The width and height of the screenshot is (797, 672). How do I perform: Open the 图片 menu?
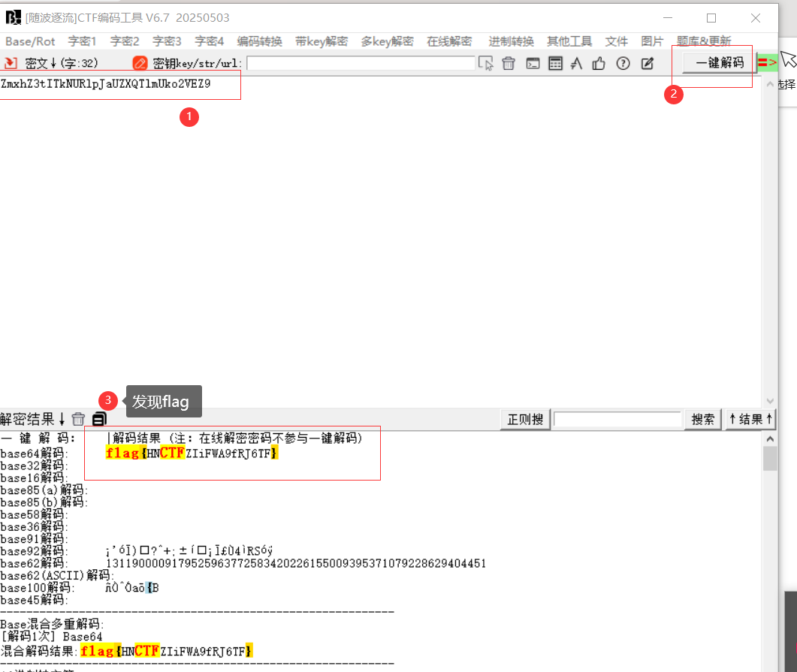[x=652, y=41]
